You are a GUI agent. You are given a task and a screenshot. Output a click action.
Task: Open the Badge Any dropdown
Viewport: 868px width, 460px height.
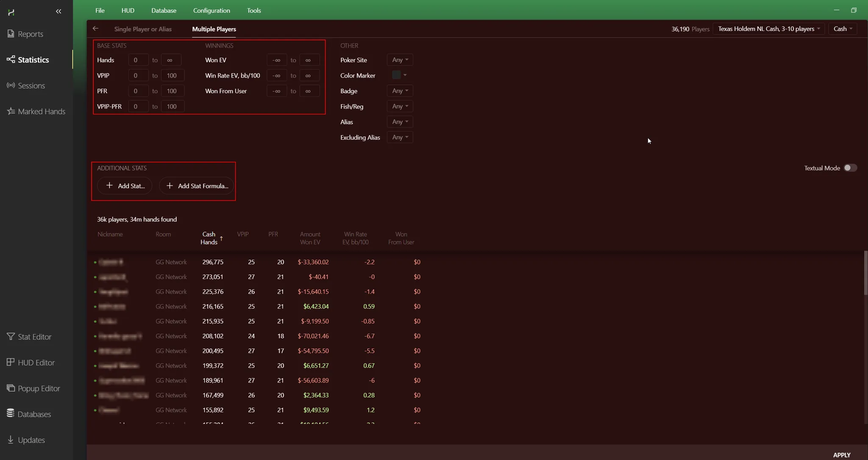click(x=400, y=91)
